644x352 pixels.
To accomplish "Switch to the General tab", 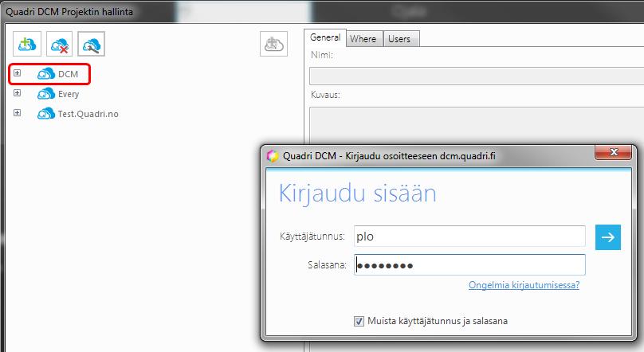I will click(x=325, y=37).
